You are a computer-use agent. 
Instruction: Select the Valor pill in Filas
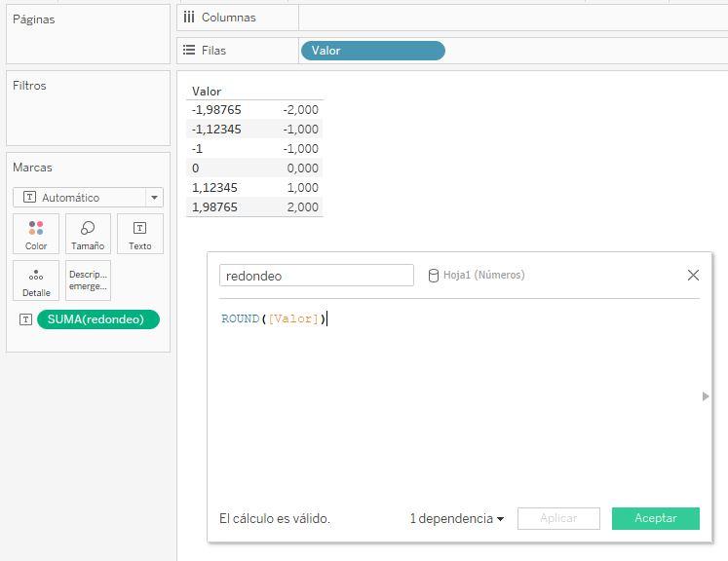click(372, 51)
